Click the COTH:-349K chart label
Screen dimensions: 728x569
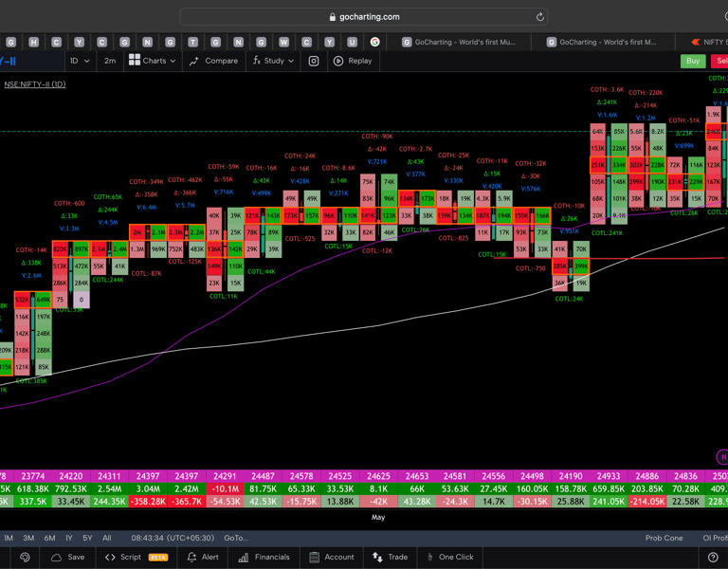[x=146, y=182]
